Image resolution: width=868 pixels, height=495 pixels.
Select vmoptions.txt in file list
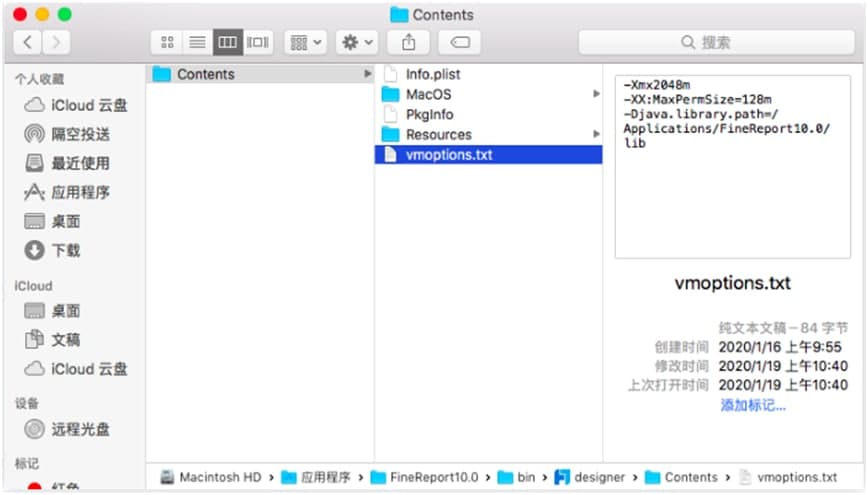click(x=489, y=154)
